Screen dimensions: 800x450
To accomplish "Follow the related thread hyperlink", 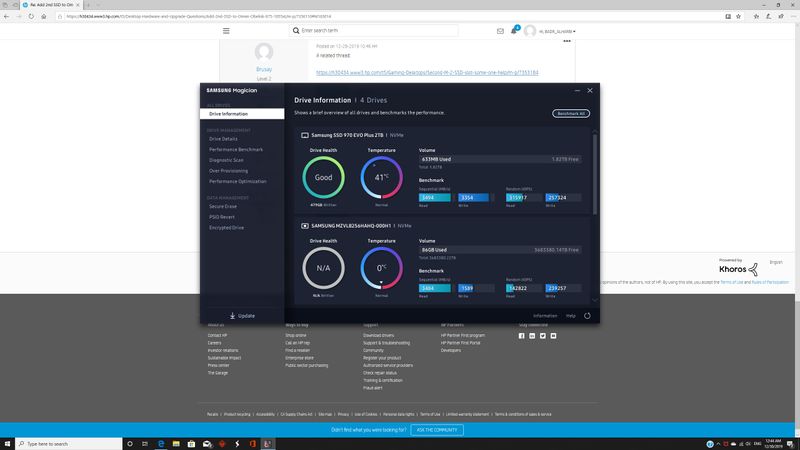I will click(428, 72).
